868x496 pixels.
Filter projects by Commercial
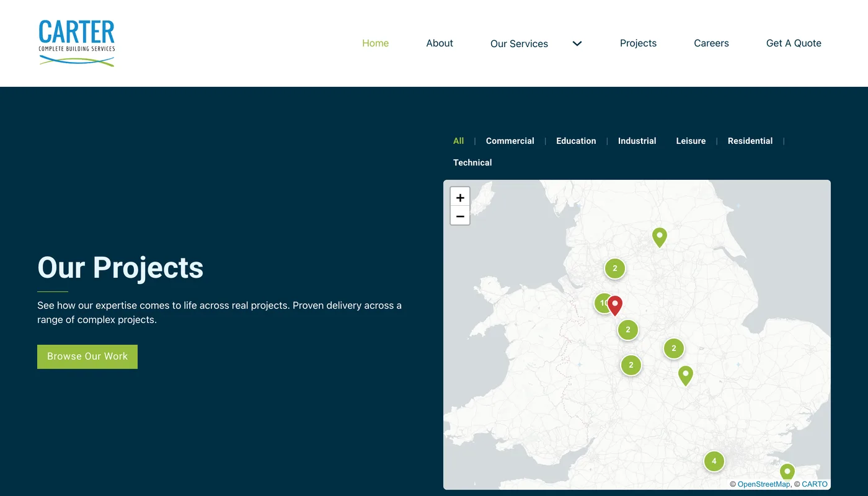pyautogui.click(x=510, y=141)
